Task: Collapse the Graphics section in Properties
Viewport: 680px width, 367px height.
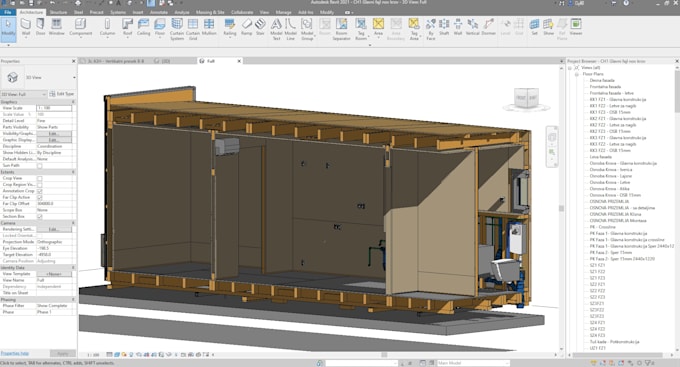Action: (x=73, y=102)
